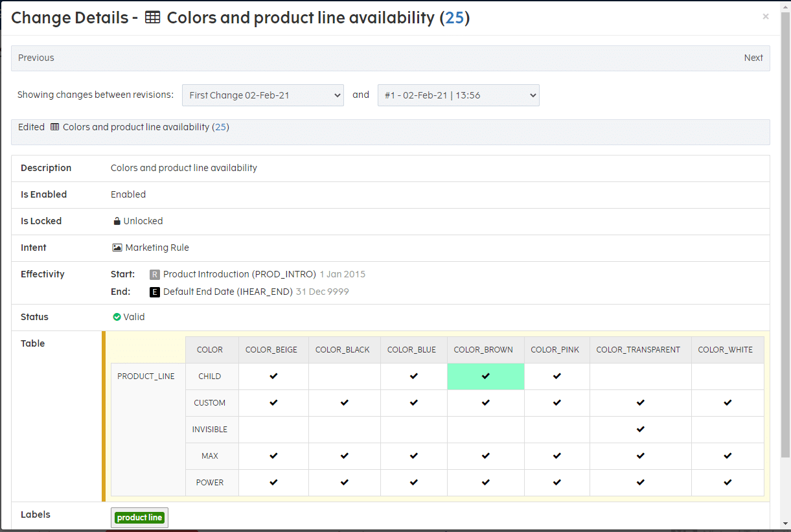This screenshot has width=791, height=532.
Task: Click the COLOR_BROWN column header
Action: [483, 350]
